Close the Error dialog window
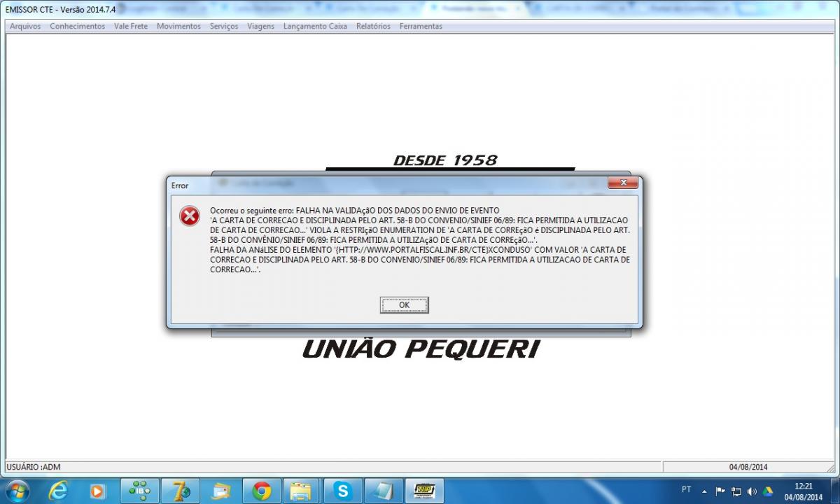The height and width of the screenshot is (504, 840). coord(622,183)
